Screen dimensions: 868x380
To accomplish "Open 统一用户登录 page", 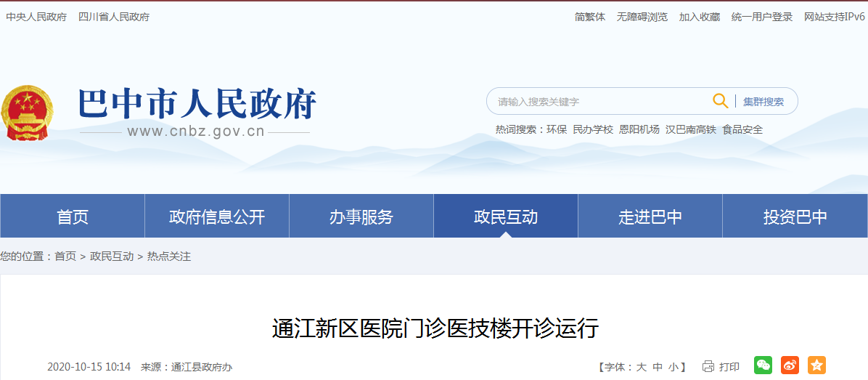I will tap(762, 17).
